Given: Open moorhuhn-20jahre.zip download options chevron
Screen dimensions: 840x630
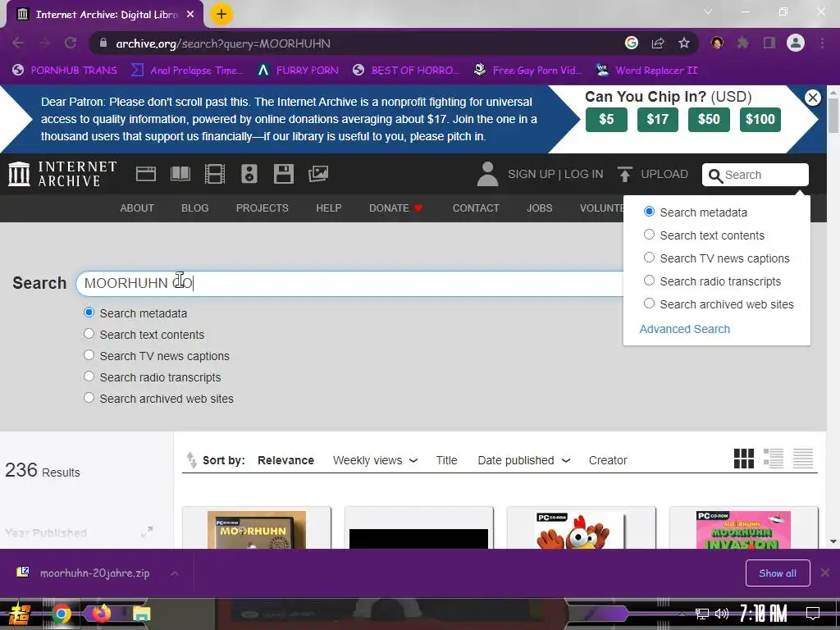Looking at the screenshot, I should tap(175, 573).
